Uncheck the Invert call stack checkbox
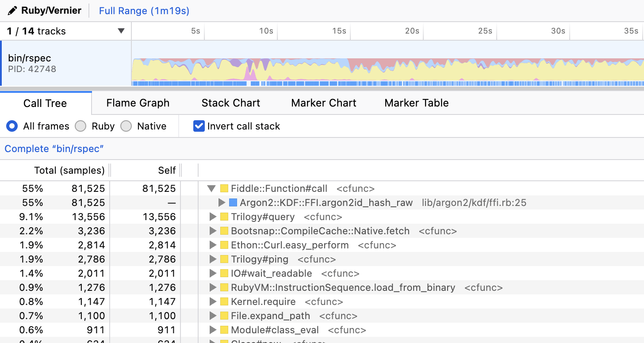The height and width of the screenshot is (343, 644). (x=199, y=126)
